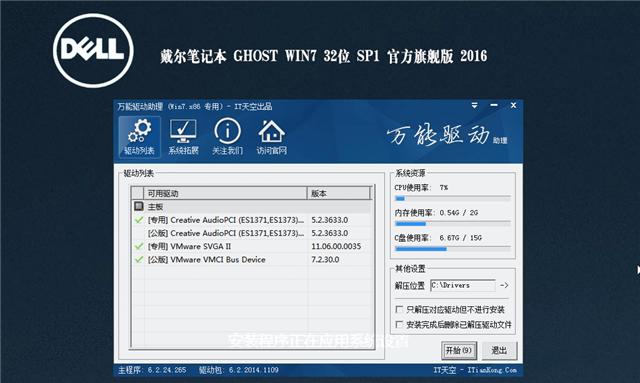Click the 关注我们 info icon
This screenshot has height=383, width=640.
pos(227,137)
